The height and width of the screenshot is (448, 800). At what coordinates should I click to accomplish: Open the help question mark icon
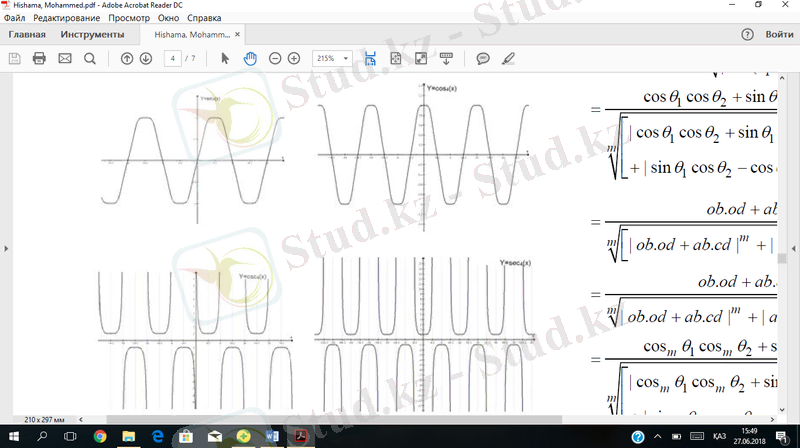tap(747, 35)
